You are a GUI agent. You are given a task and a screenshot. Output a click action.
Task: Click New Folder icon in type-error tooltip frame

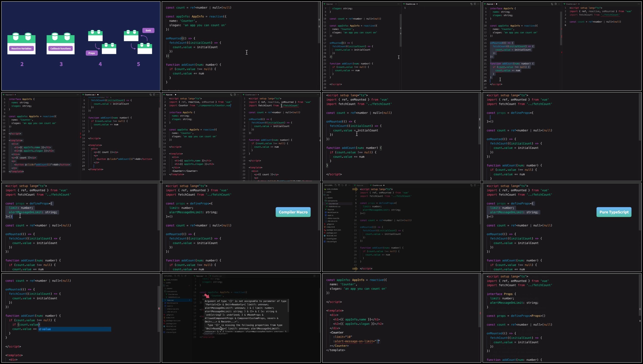pyautogui.click(x=178, y=276)
